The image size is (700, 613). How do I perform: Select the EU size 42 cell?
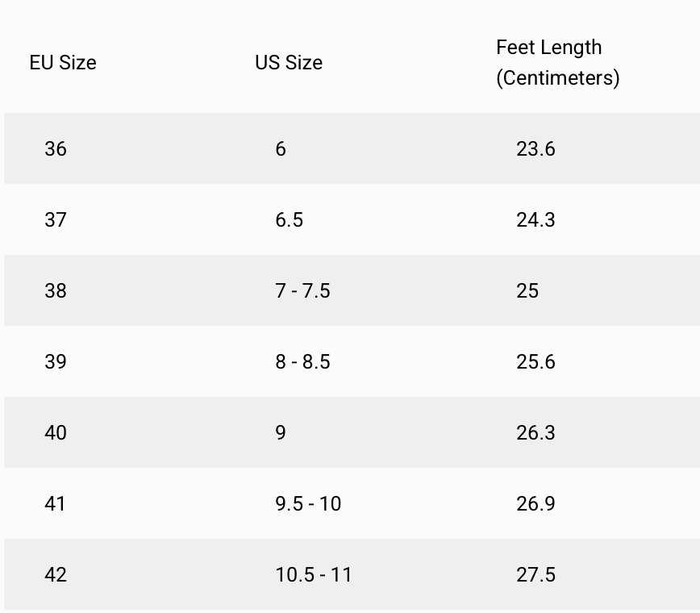tap(56, 575)
